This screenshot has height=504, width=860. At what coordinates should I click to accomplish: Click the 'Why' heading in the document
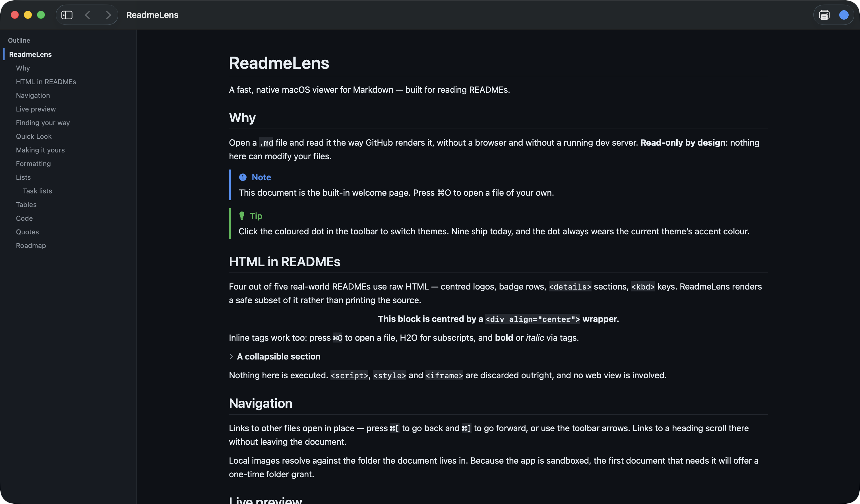(x=242, y=118)
